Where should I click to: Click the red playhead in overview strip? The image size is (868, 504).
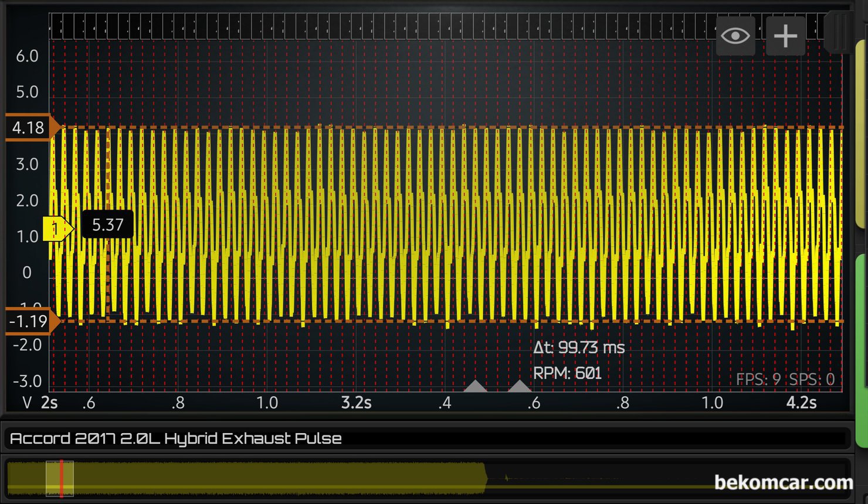pyautogui.click(x=62, y=479)
